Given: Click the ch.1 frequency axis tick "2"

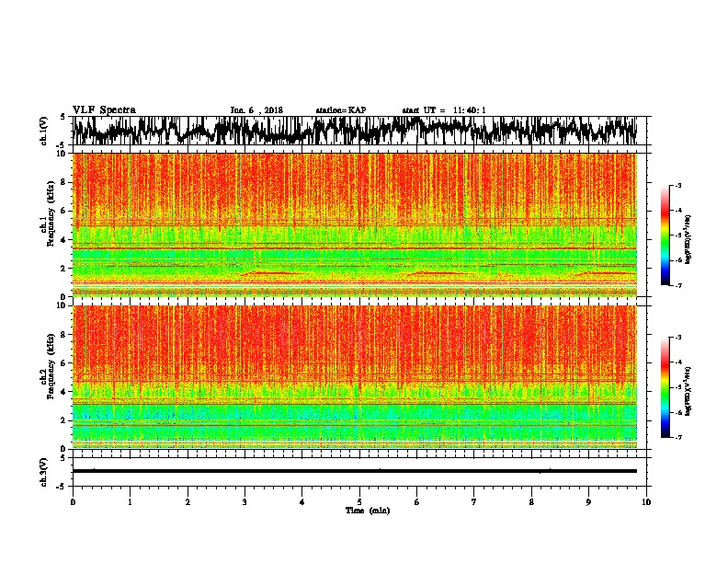Looking at the screenshot, I should (64, 269).
